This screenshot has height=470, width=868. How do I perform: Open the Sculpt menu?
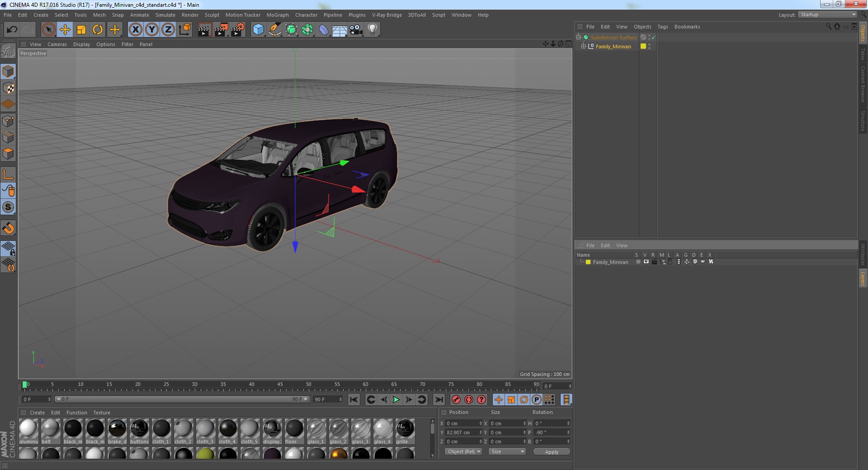[212, 15]
